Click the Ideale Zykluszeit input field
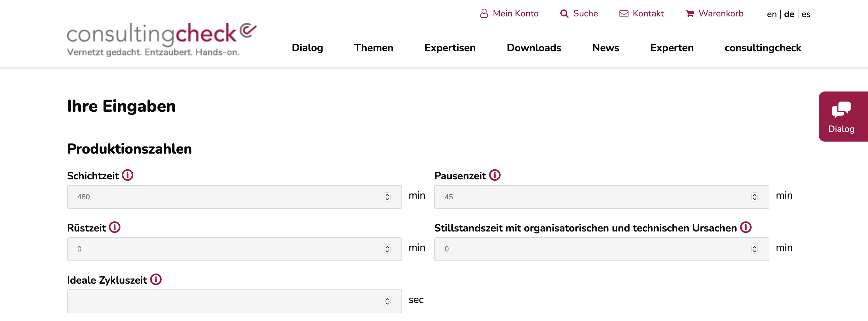This screenshot has width=868, height=321. coord(234,301)
